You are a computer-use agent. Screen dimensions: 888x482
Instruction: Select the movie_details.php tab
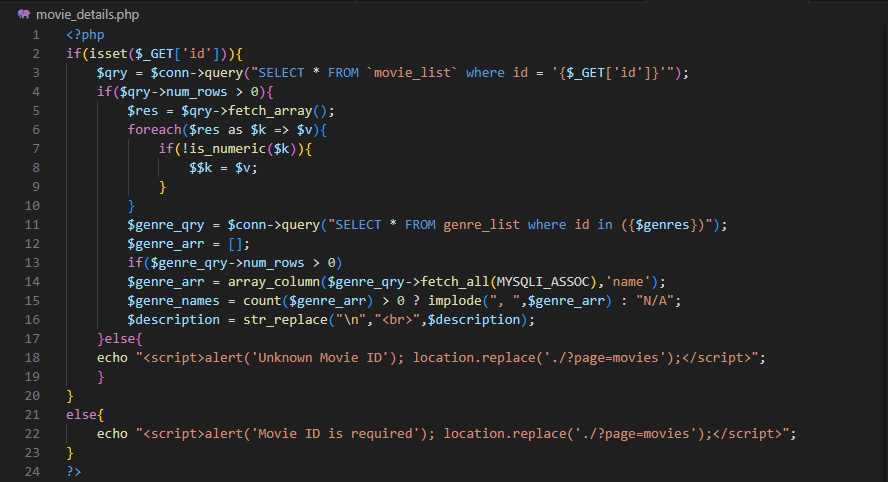pos(84,15)
